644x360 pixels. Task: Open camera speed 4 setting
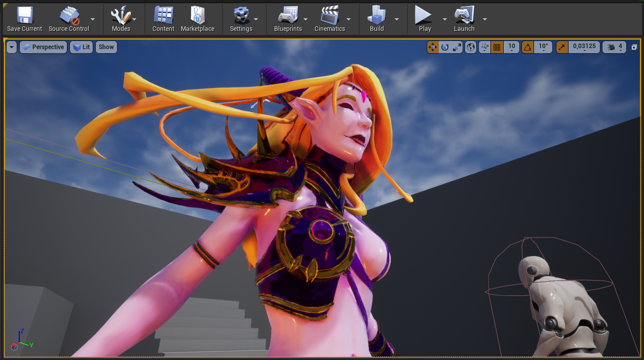[615, 47]
